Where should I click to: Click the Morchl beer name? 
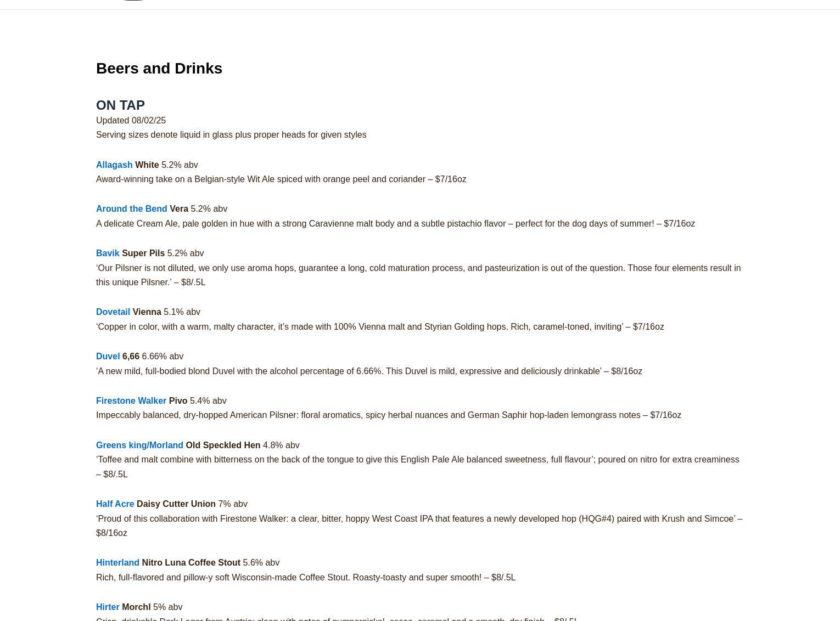136,607
